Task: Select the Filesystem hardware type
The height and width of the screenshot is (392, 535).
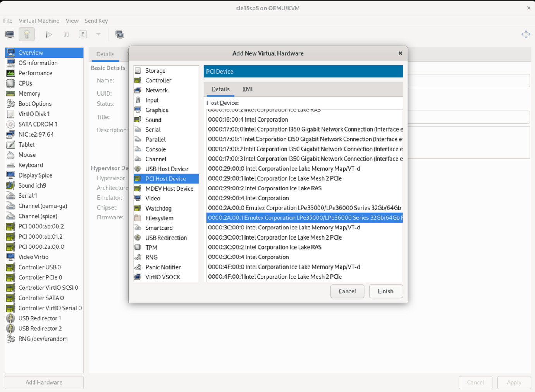Action: pyautogui.click(x=159, y=218)
